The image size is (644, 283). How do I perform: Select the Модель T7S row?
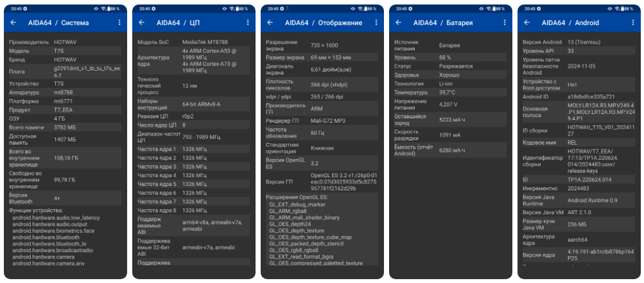tap(65, 51)
